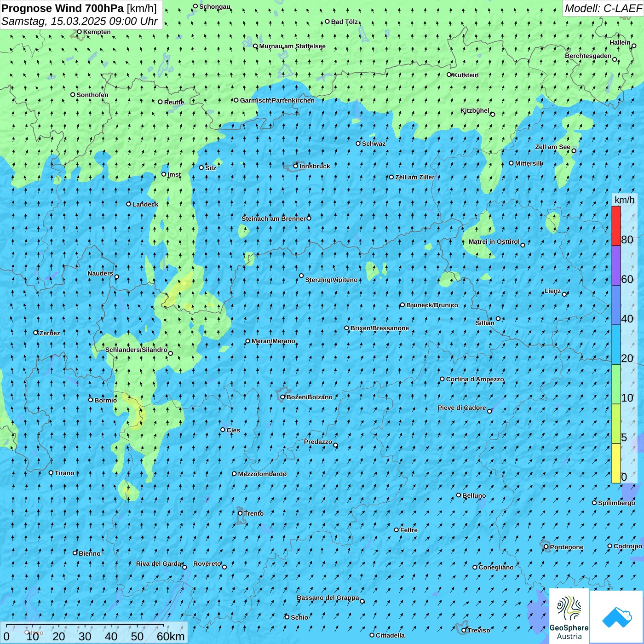Click the Innsbruck city marker
Image resolution: width=644 pixels, height=644 pixels.
click(x=296, y=166)
